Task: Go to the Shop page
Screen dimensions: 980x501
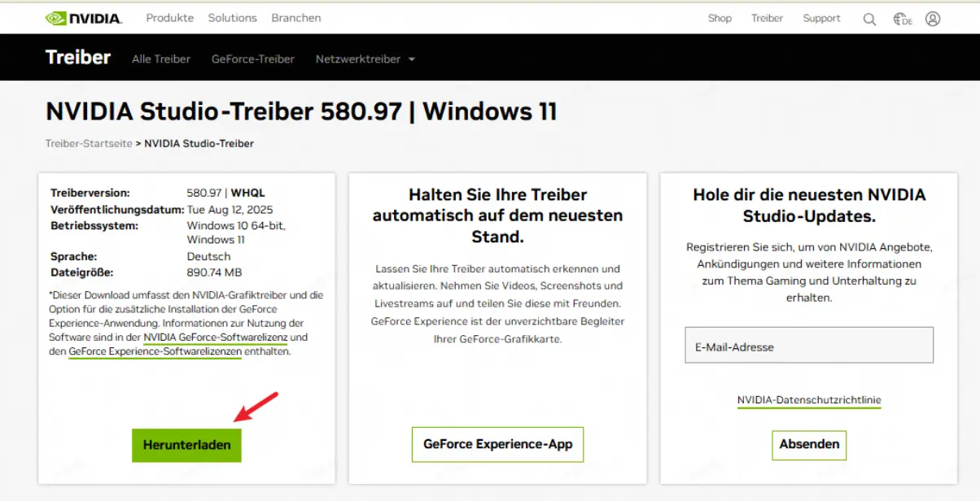Action: point(720,18)
